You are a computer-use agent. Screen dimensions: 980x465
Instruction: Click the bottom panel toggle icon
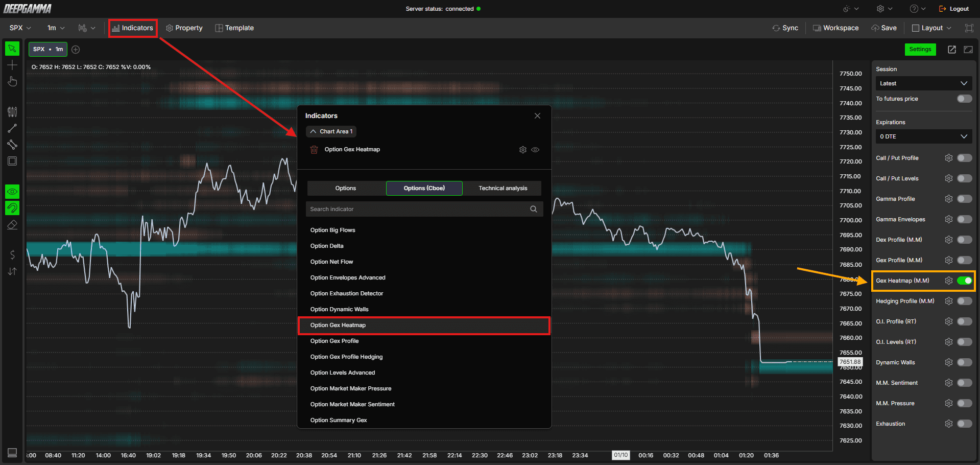(x=12, y=453)
